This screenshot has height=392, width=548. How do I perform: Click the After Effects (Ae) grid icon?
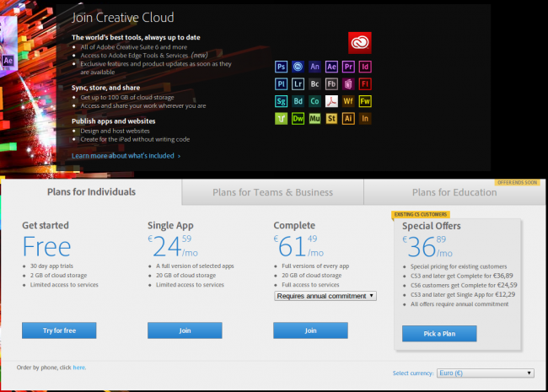coord(331,67)
